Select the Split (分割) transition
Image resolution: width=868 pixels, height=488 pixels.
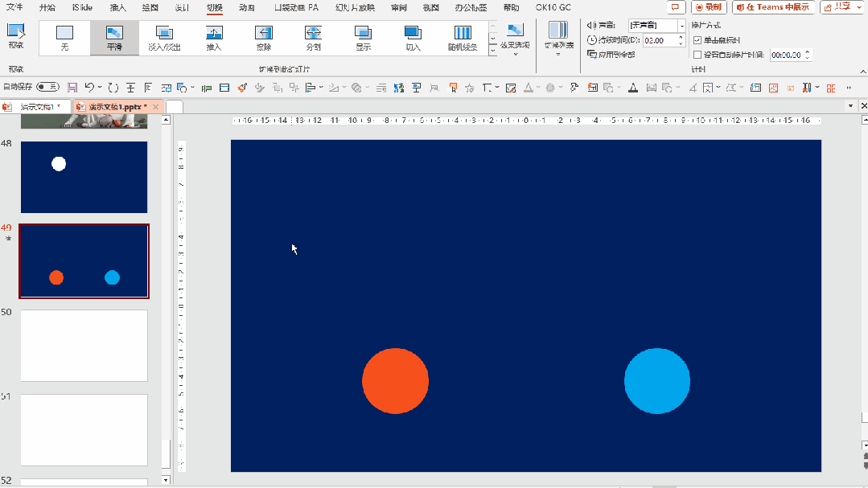coord(313,38)
